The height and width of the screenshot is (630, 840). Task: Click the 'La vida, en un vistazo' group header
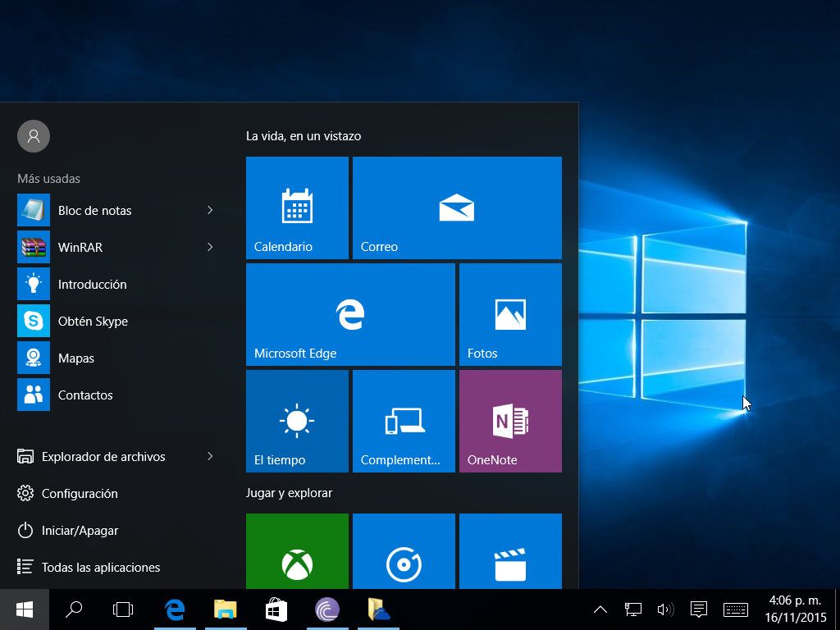point(304,136)
